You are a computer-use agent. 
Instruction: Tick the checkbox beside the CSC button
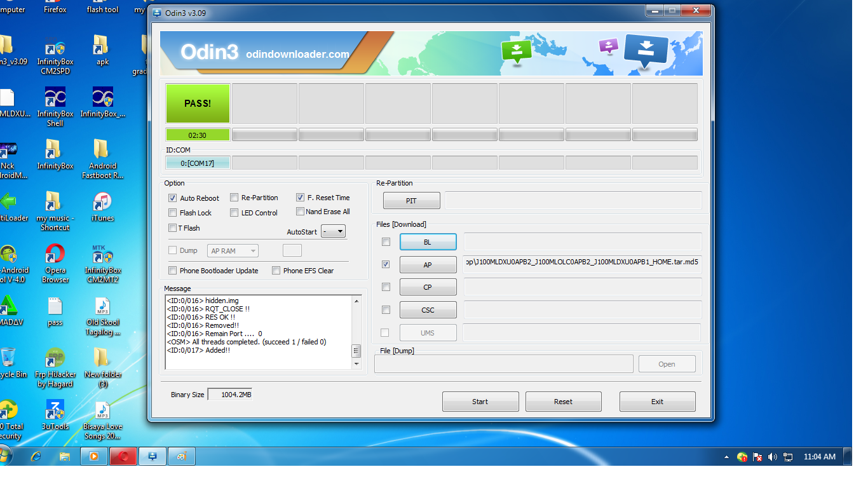pyautogui.click(x=386, y=310)
